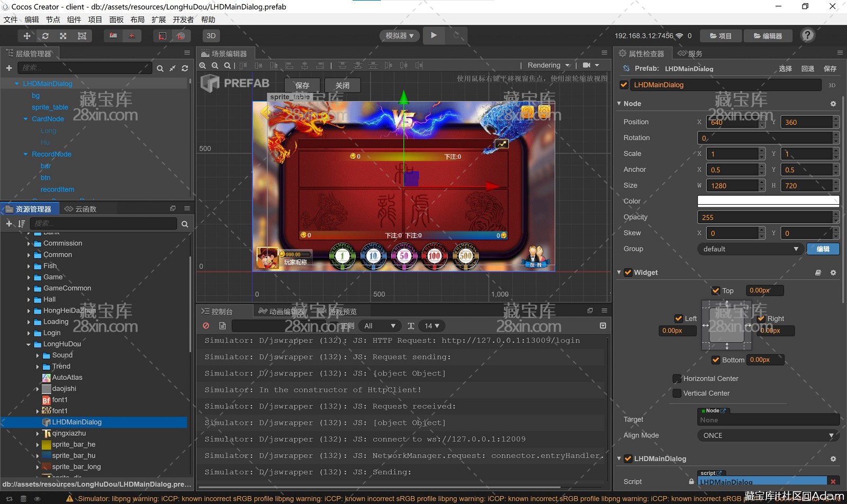Click the Node section gear icon
This screenshot has height=504, width=847.
[x=833, y=104]
